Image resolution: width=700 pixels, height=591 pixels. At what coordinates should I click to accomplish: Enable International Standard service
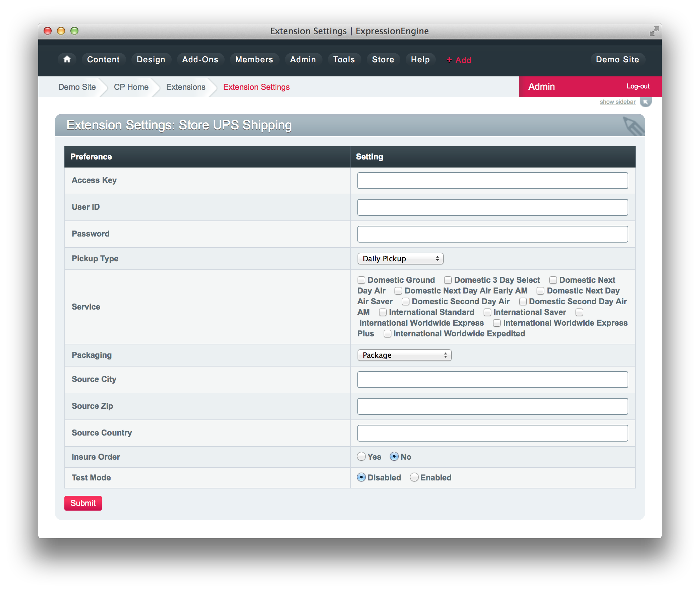pyautogui.click(x=383, y=312)
